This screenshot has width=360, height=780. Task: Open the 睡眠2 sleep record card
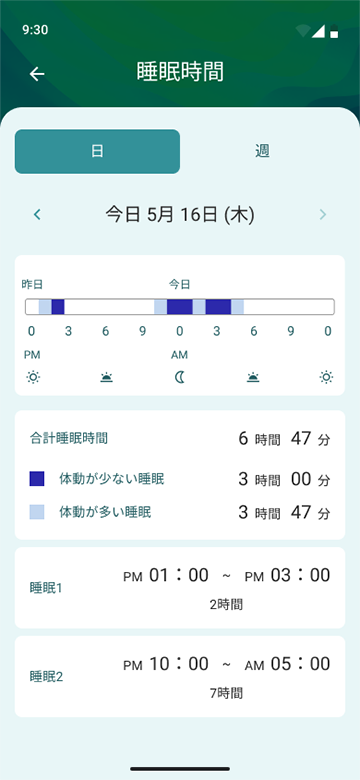[x=180, y=677]
